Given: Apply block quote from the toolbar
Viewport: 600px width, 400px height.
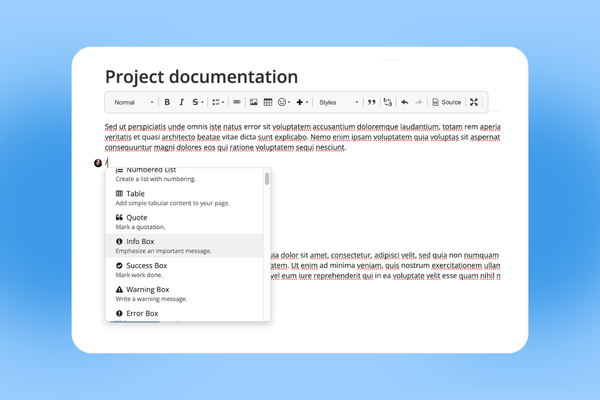Looking at the screenshot, I should [372, 102].
